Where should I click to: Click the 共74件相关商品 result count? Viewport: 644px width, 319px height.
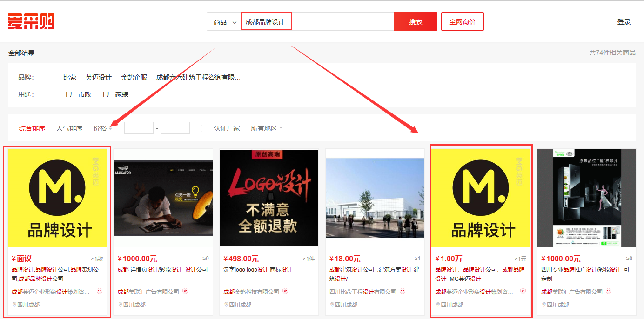point(612,53)
